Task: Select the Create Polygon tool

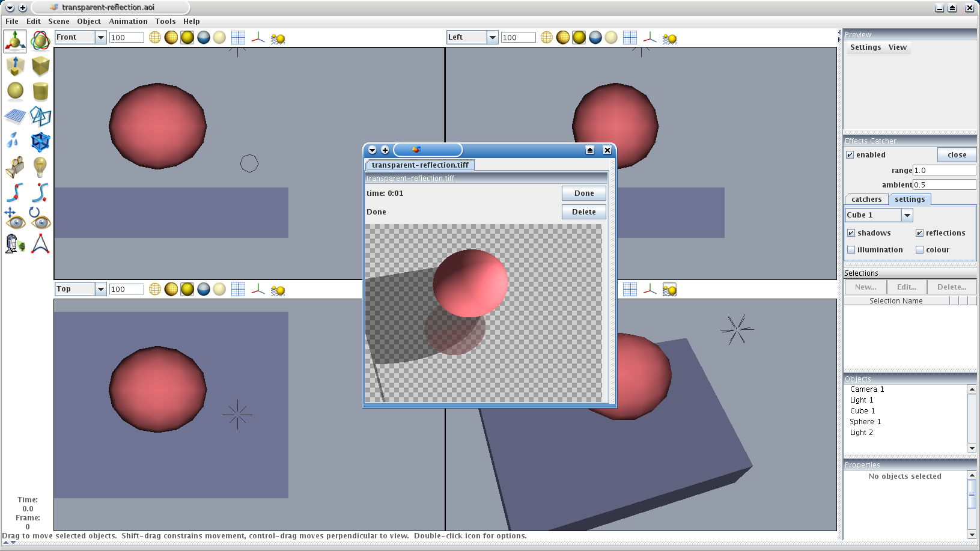Action: 40,117
